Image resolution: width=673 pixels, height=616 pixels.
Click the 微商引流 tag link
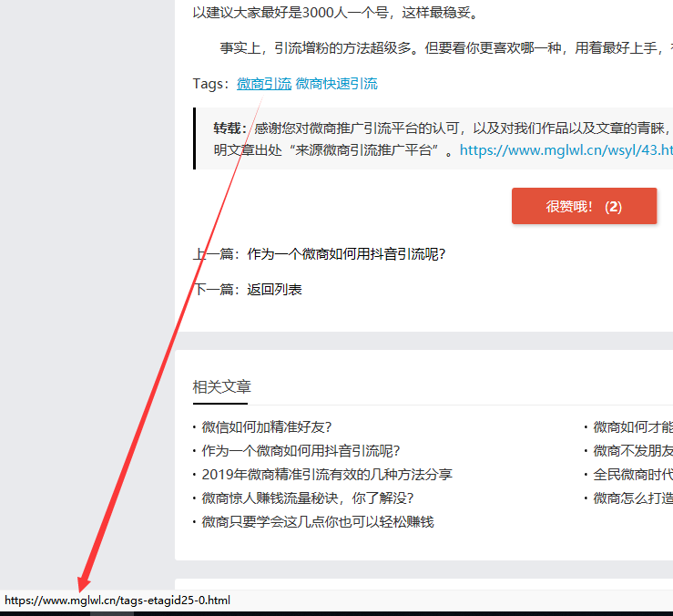pos(264,84)
